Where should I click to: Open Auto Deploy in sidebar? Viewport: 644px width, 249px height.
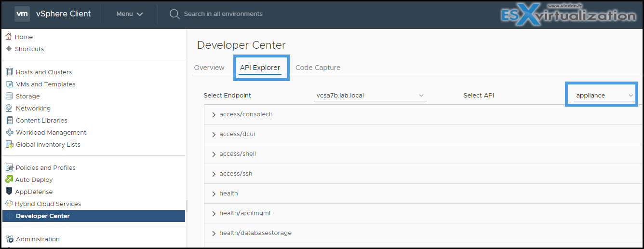click(34, 180)
